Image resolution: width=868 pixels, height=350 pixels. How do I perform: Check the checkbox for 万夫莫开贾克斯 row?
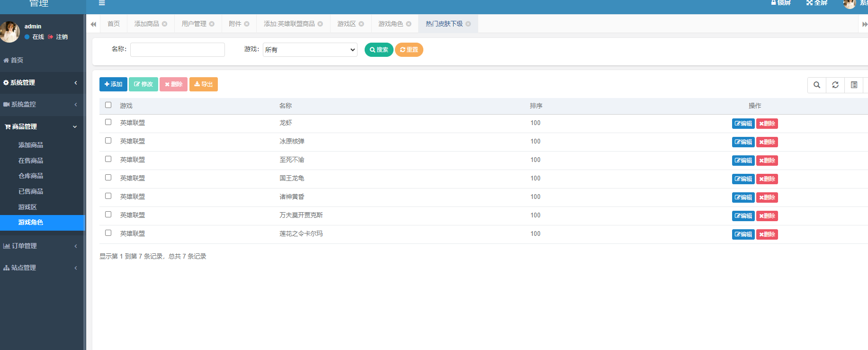[x=108, y=215]
